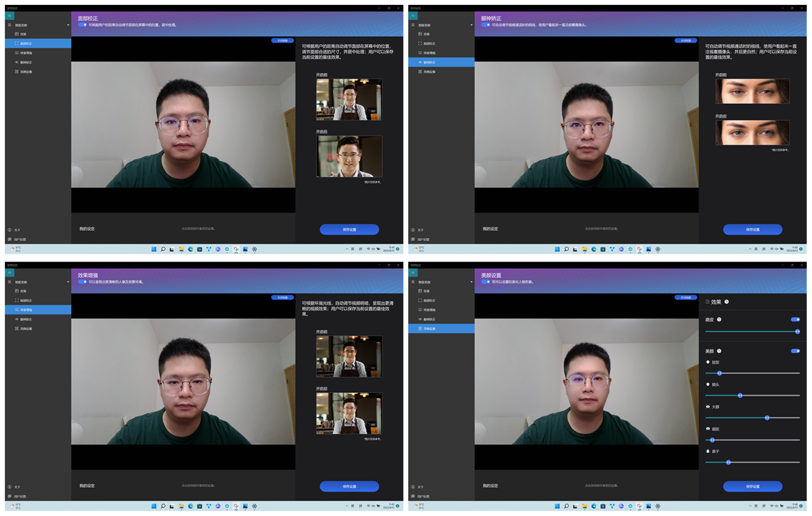Disable the 面部校正 header toggle

(82, 25)
